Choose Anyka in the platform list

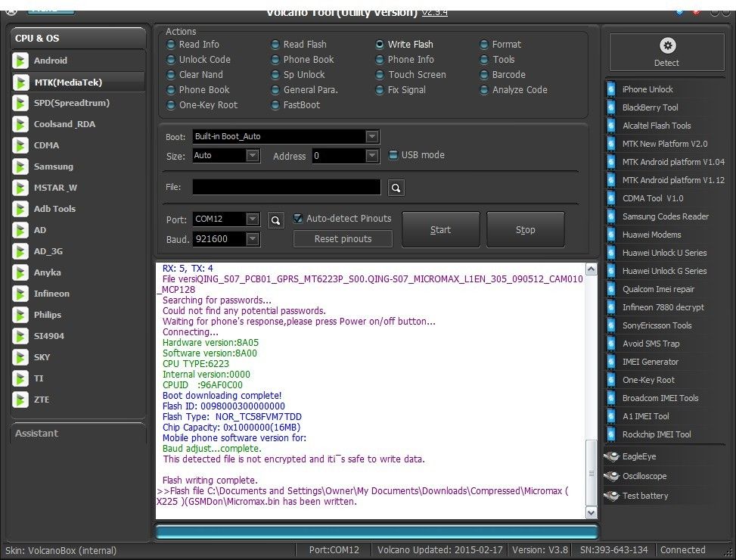(x=47, y=272)
